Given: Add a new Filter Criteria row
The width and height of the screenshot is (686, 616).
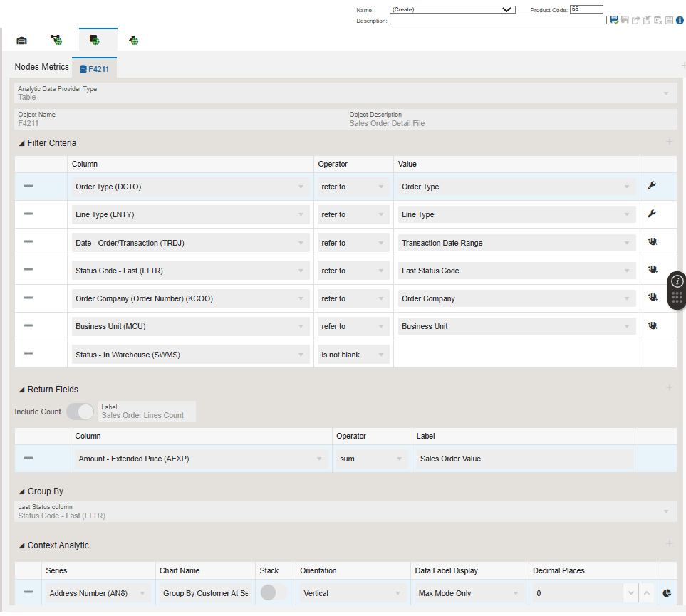Looking at the screenshot, I should coord(669,142).
